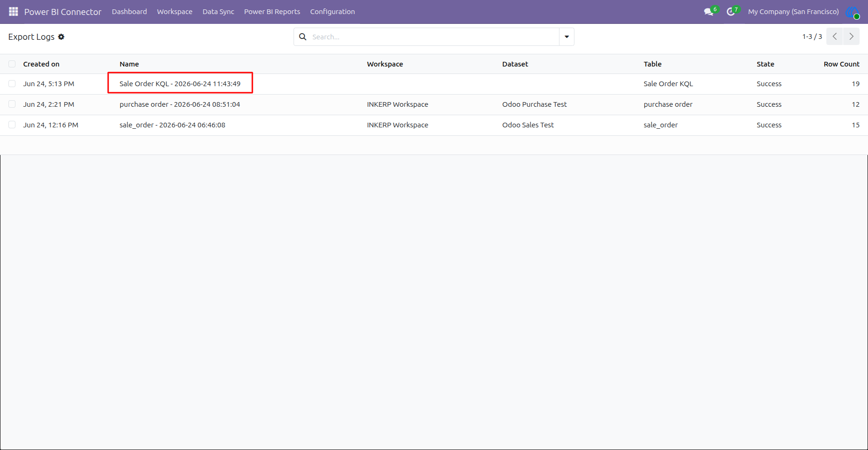868x450 pixels.
Task: Click the Power BI Connector app title
Action: [63, 12]
